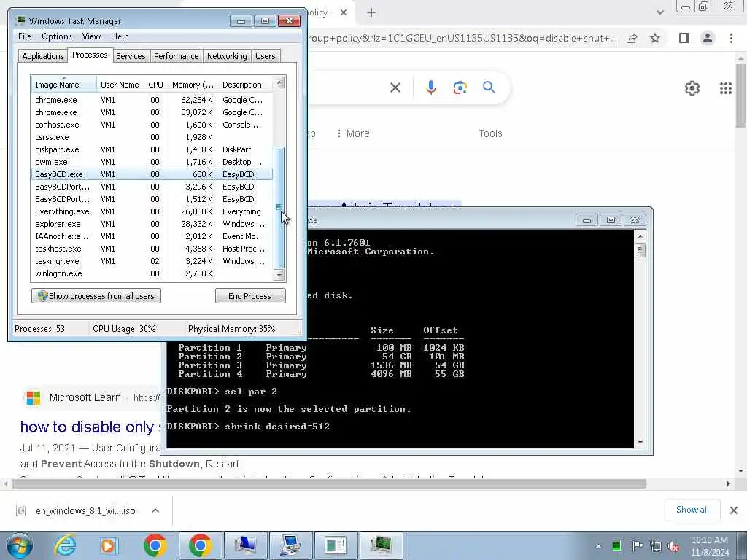Select the dwm.exe process row

[x=152, y=162]
